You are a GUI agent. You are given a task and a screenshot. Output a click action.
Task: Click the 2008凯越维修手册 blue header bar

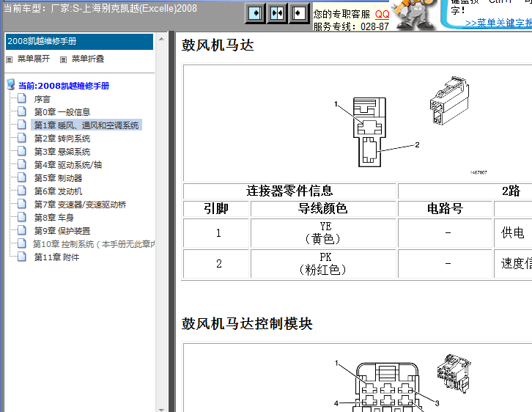(79, 41)
